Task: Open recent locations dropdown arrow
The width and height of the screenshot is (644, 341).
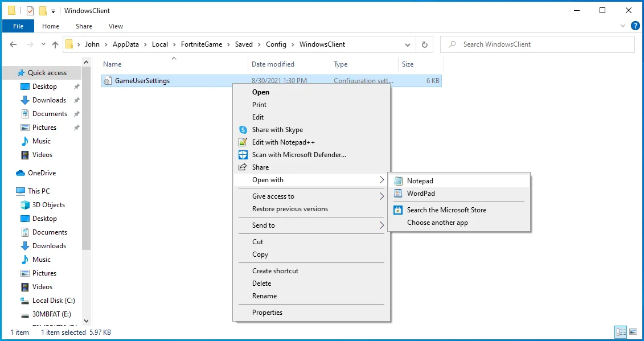Action: (x=43, y=44)
